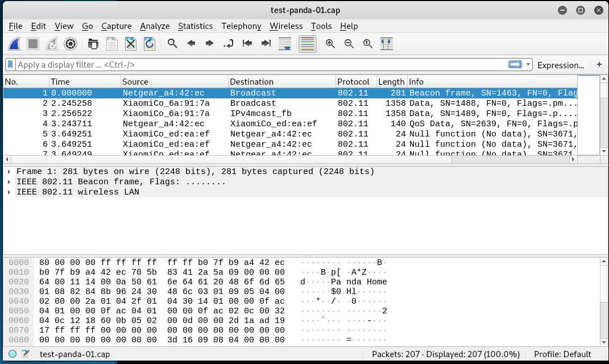The image size is (609, 364).
Task: Open the Wireless menu
Action: tap(286, 26)
